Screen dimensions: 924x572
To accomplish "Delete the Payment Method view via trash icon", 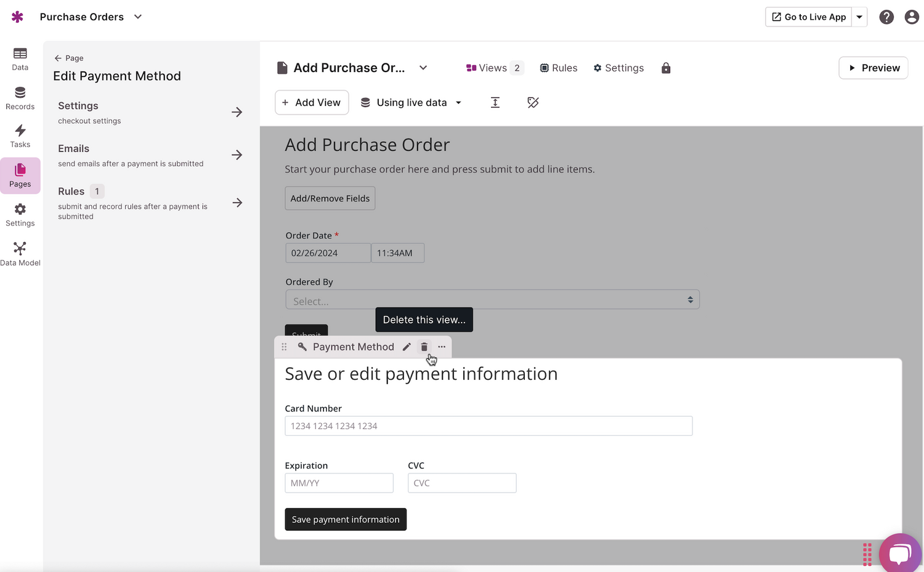I will pyautogui.click(x=424, y=347).
